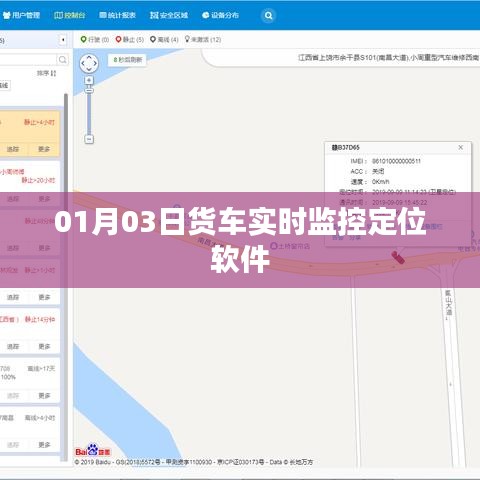The height and width of the screenshot is (480, 480).
Task: Pan the map down with arrow
Action: coord(89,69)
